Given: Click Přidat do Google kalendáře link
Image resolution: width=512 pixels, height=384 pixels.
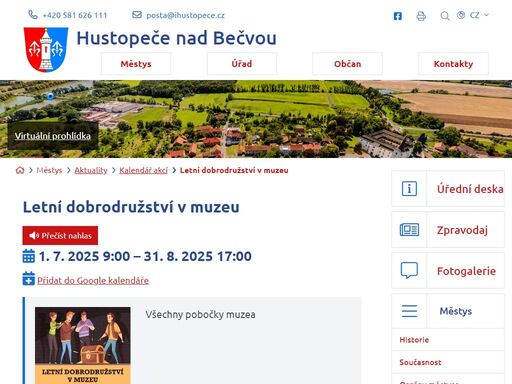Looking at the screenshot, I should [93, 280].
